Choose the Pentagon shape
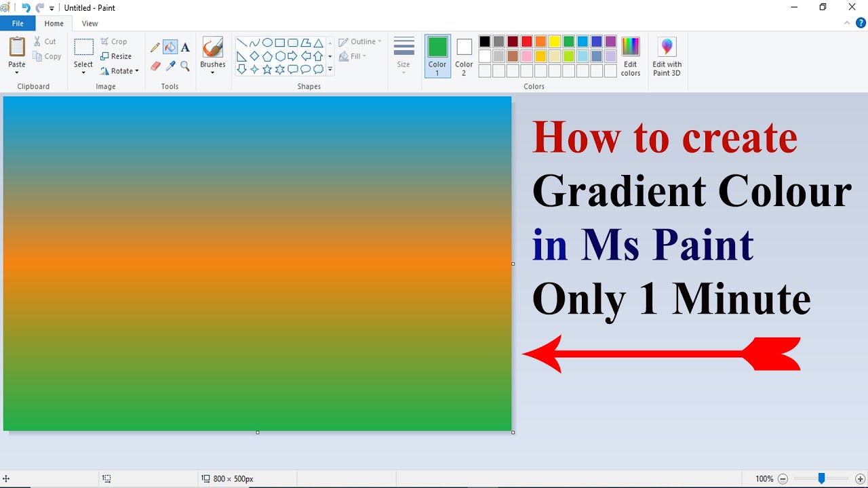This screenshot has width=868, height=488. [267, 56]
